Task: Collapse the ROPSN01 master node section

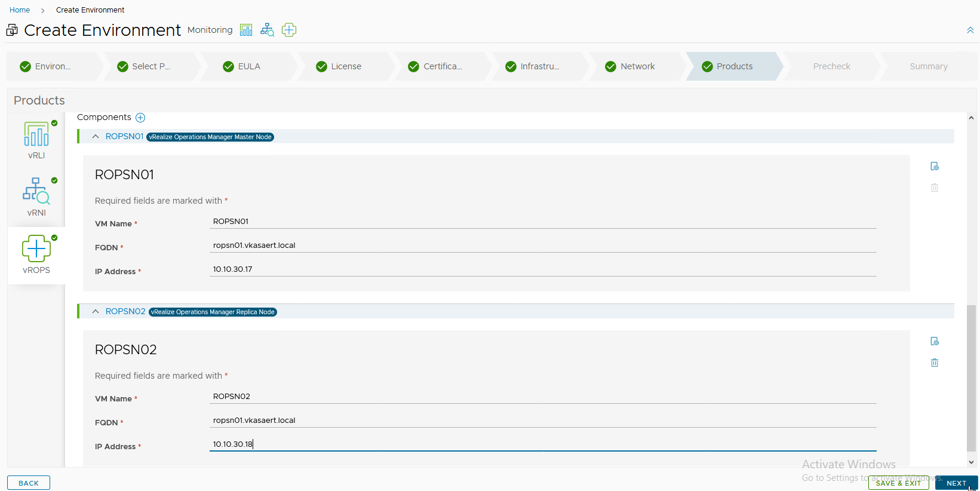Action: click(x=96, y=137)
